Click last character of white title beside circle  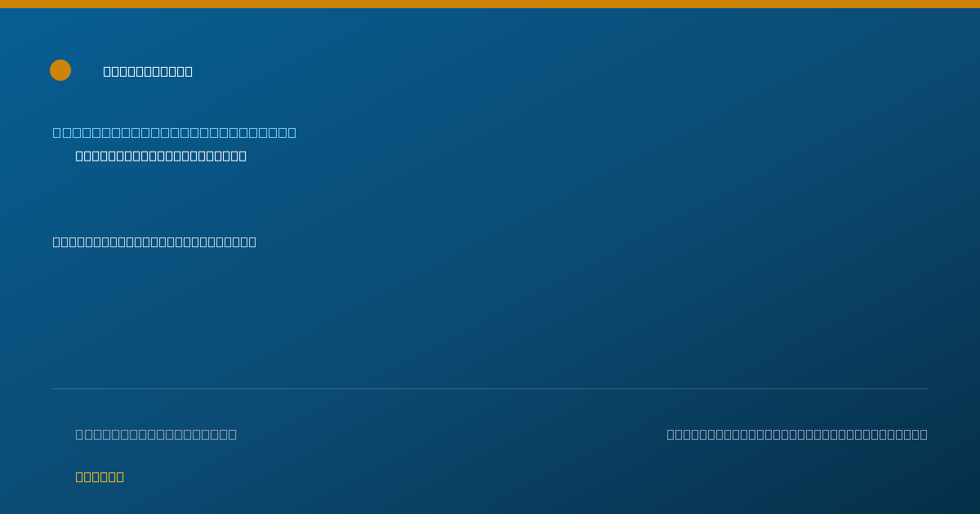[x=189, y=72]
